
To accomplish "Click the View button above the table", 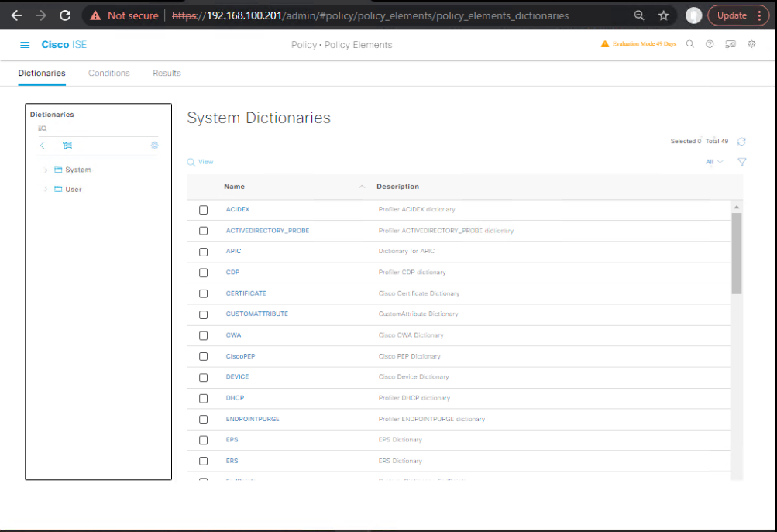I will [200, 162].
